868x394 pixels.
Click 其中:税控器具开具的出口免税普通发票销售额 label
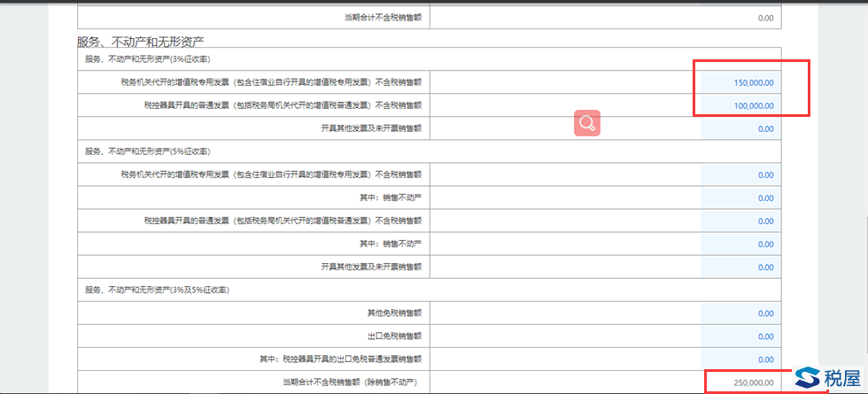pos(341,359)
